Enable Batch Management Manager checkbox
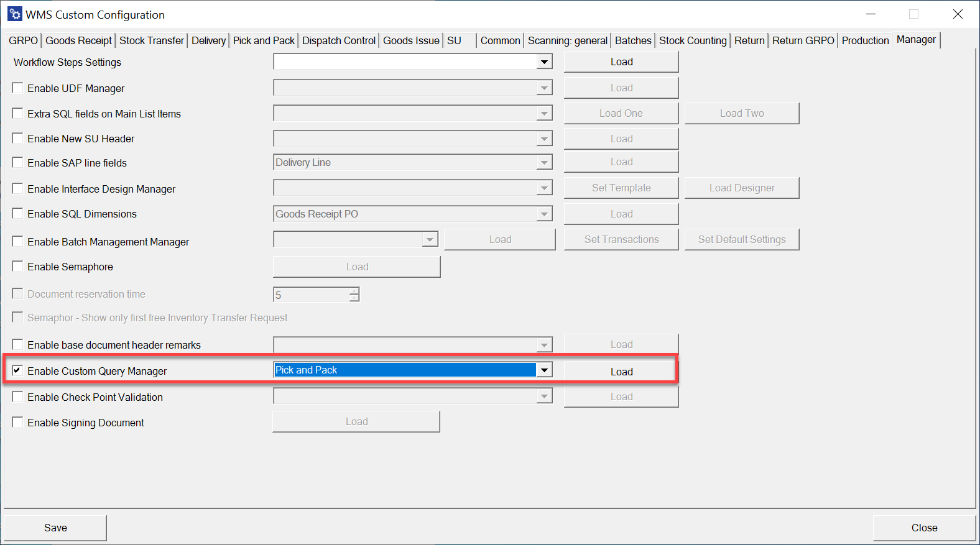980x545 pixels. [18, 242]
